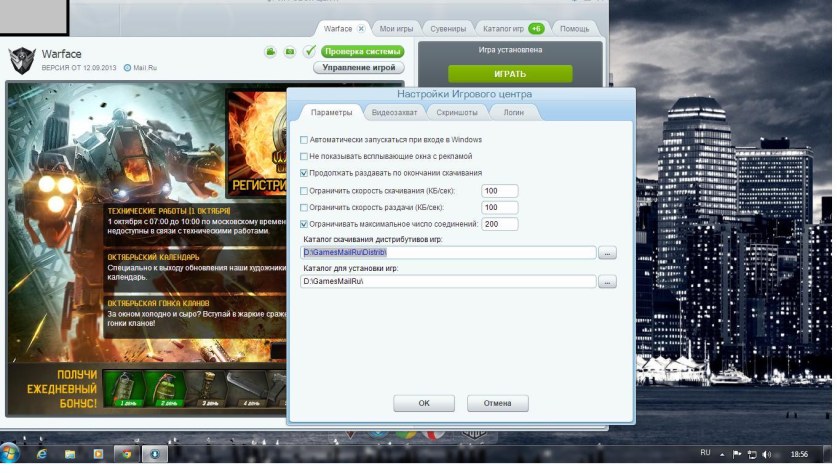Viewport: 840px width, 473px height.
Task: Open the Сувениры tab
Action: [448, 28]
